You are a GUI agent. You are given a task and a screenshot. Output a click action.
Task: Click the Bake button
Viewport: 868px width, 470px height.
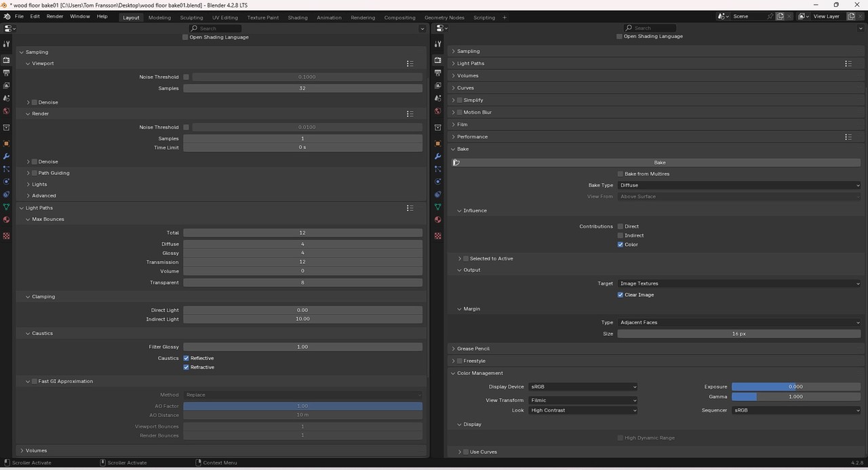(658, 162)
